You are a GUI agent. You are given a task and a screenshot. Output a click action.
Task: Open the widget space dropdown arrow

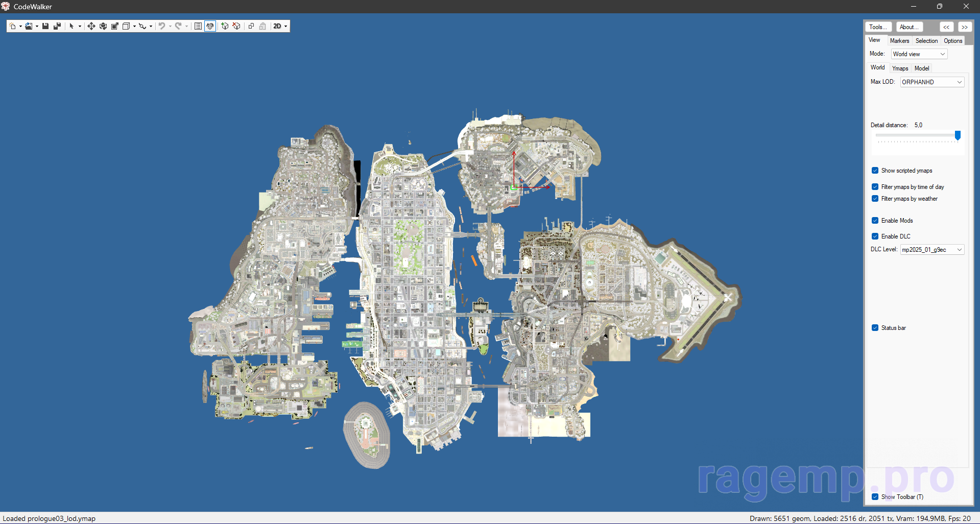point(134,27)
